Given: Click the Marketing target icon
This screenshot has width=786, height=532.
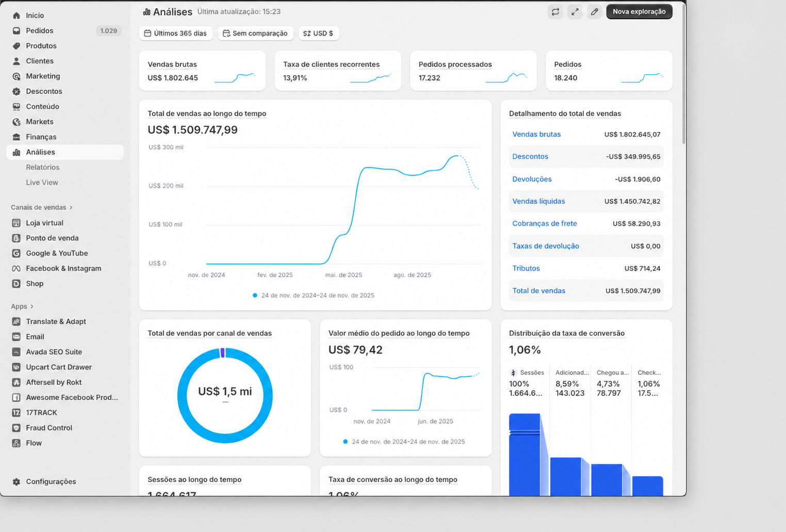Looking at the screenshot, I should pos(17,76).
